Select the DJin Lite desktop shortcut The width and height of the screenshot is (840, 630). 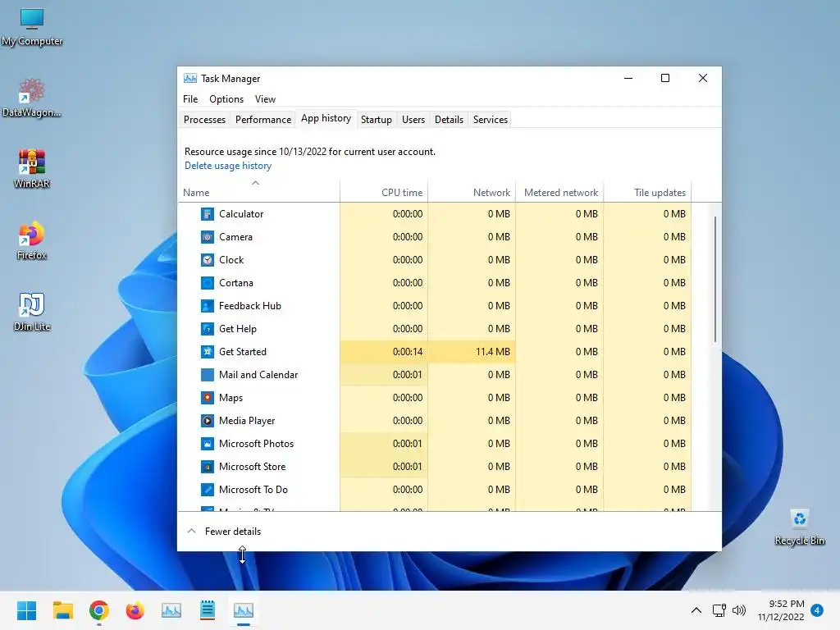pyautogui.click(x=32, y=313)
